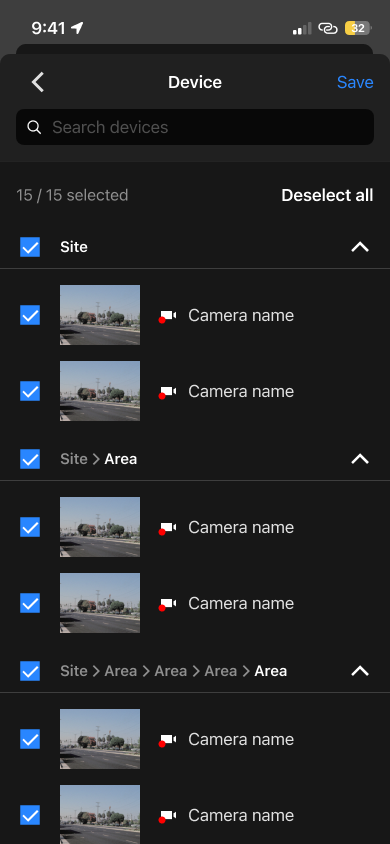The width and height of the screenshot is (390, 844).
Task: Uncheck first camera checkbox in deepest Area group
Action: 30,739
